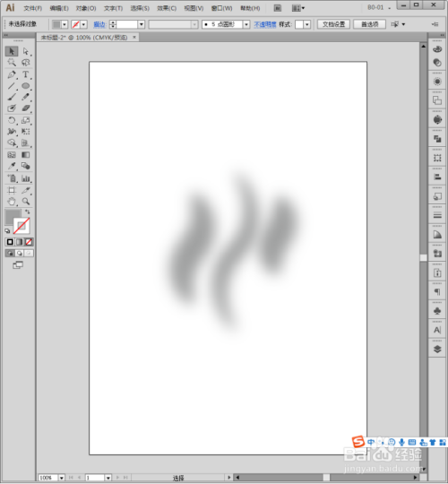Screen dimensions: 448x484
Task: Open the 文件(F) menu
Action: 33,8
